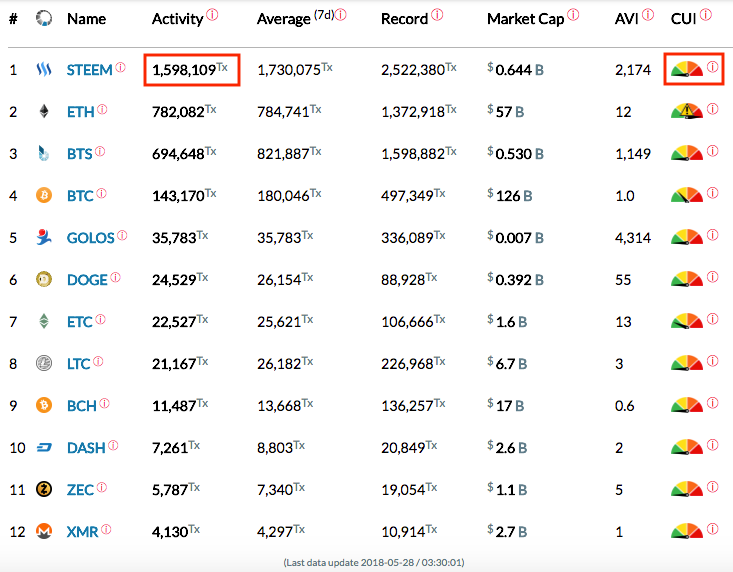
Task: Click the BitShares logo icon
Action: pos(44,154)
